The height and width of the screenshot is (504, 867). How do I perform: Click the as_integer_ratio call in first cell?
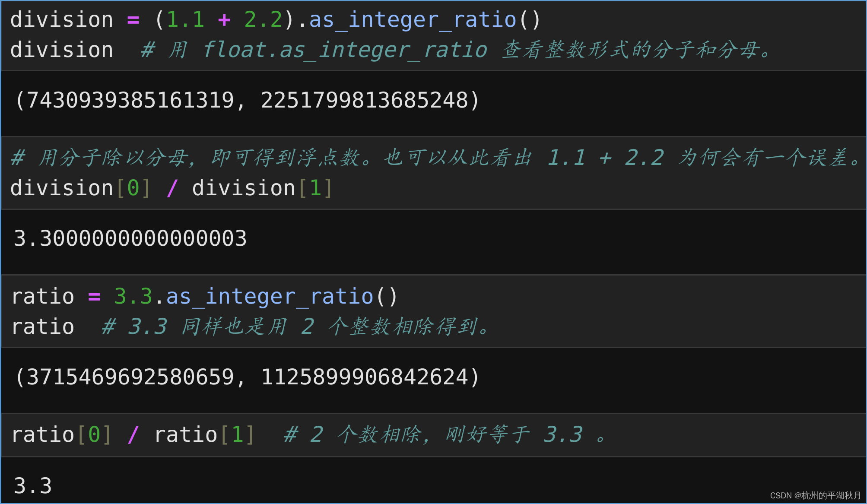[x=413, y=20]
